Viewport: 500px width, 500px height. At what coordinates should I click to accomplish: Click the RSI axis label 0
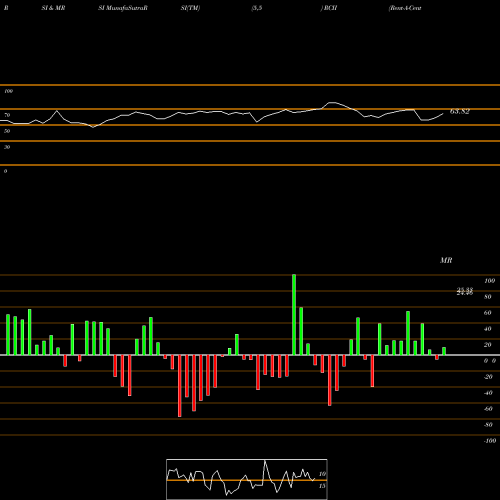click(5, 171)
